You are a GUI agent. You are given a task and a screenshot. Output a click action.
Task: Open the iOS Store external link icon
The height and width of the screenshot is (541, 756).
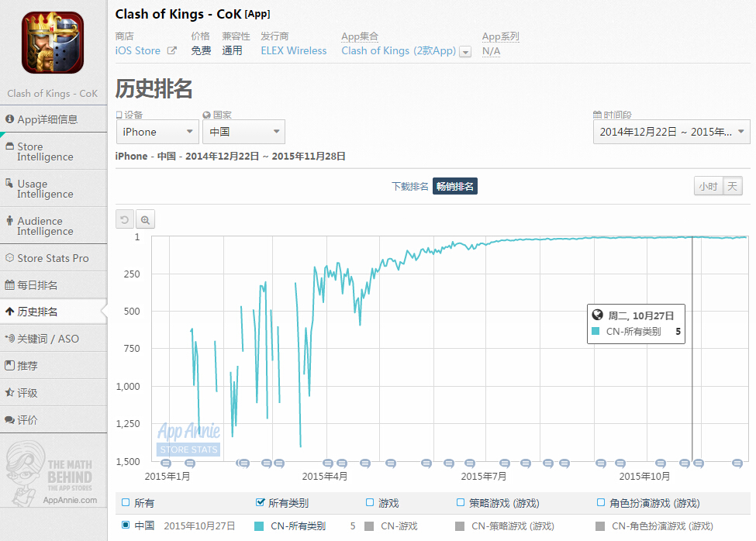[171, 50]
